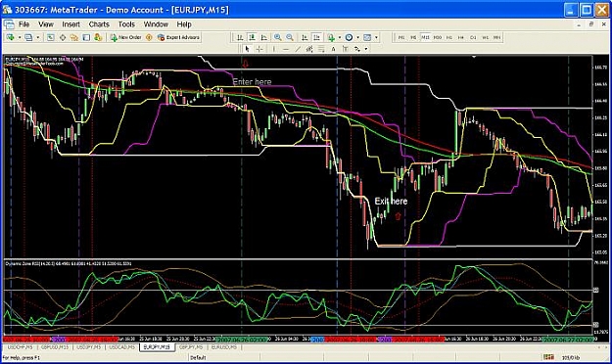
Task: Open the Window menu
Action: [156, 24]
